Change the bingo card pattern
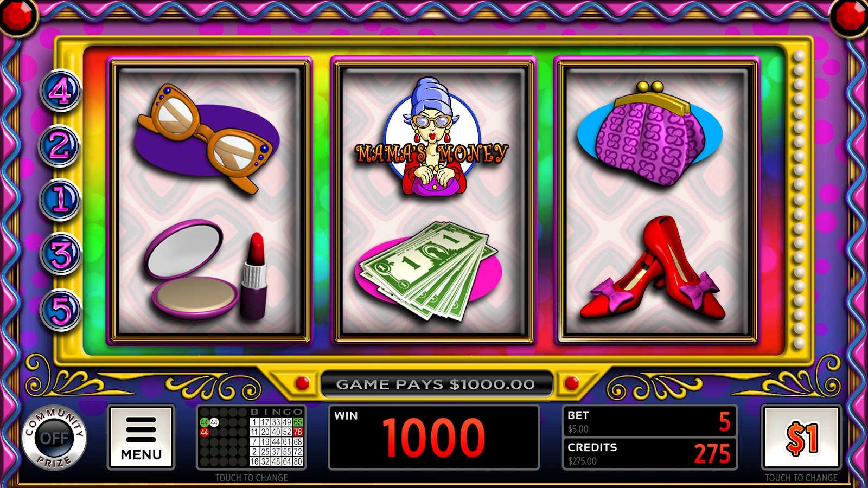The image size is (868, 488). click(251, 437)
